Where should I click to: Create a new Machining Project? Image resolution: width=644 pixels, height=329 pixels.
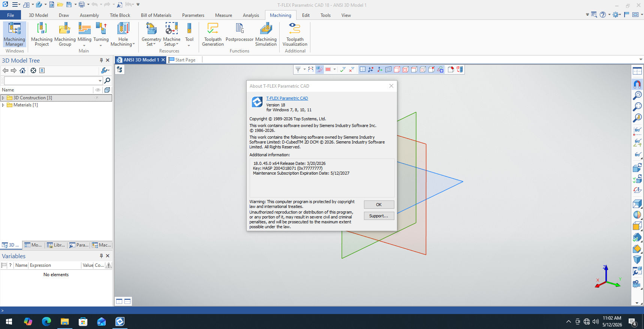click(x=42, y=34)
